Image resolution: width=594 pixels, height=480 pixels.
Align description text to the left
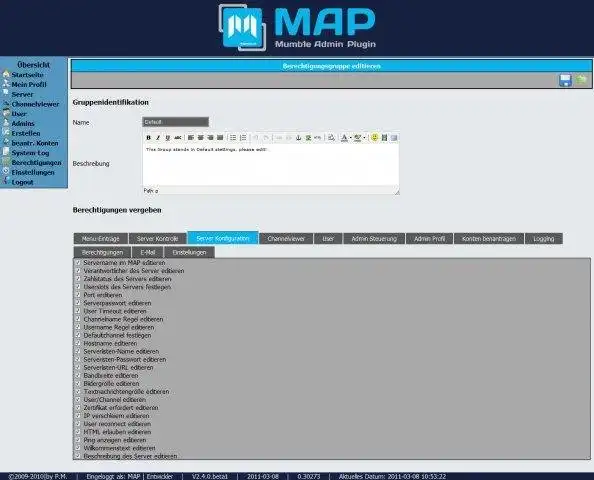point(191,138)
